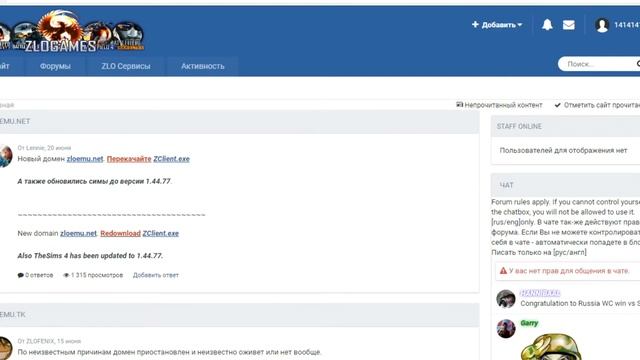
Task: Open the ZLO Сервисы tab
Action: pos(126,66)
